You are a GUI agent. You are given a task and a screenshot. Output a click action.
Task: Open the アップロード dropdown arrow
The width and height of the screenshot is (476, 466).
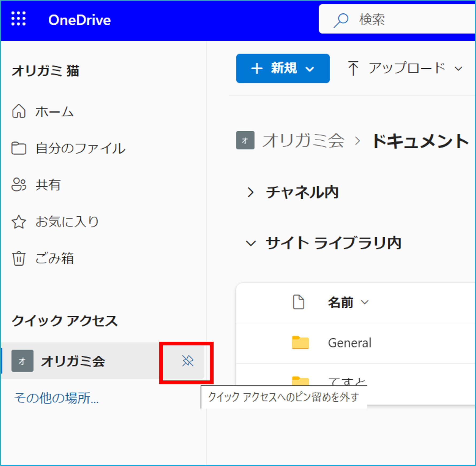[458, 68]
